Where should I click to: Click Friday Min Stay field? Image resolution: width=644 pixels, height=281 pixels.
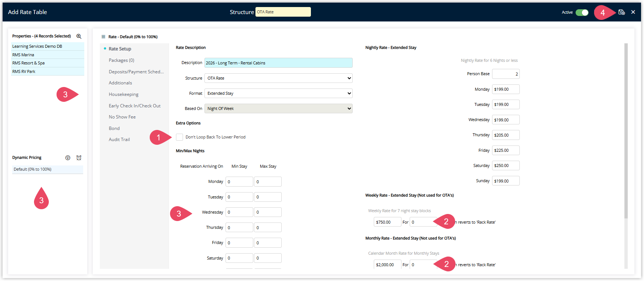[239, 243]
